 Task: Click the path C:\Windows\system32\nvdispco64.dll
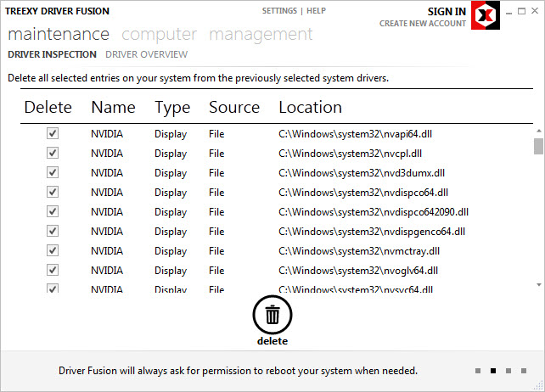(x=363, y=193)
